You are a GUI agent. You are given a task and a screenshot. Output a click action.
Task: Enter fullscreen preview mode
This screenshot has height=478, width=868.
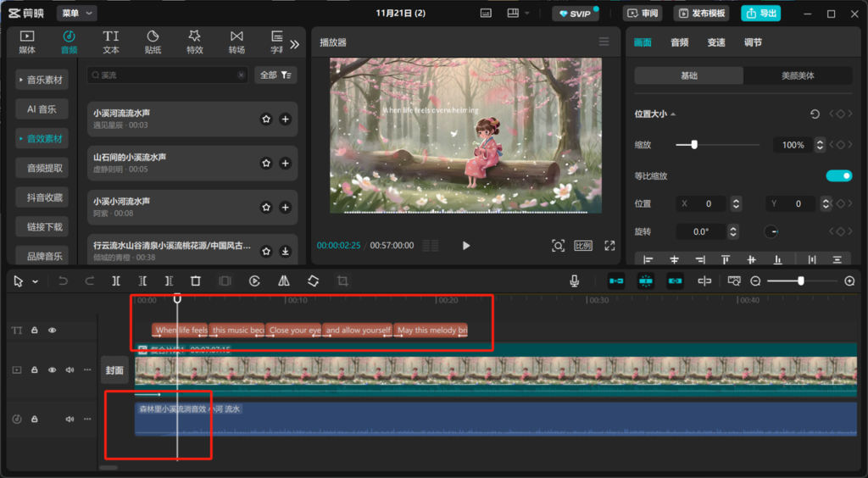pyautogui.click(x=609, y=246)
